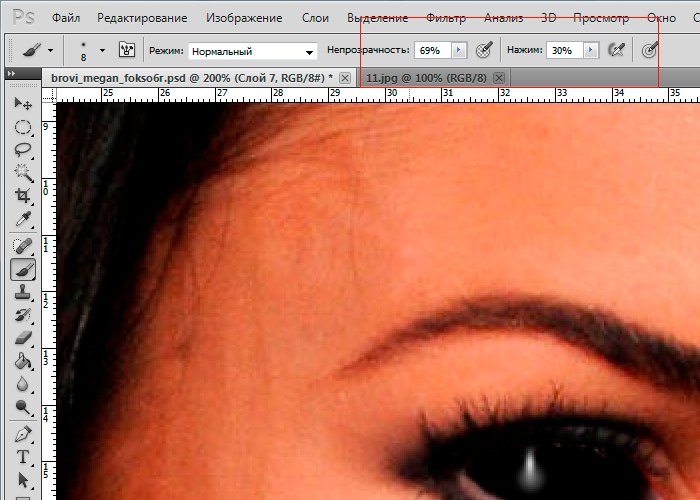This screenshot has width=700, height=500.
Task: Enable airbrush mode next to flow
Action: pos(617,50)
